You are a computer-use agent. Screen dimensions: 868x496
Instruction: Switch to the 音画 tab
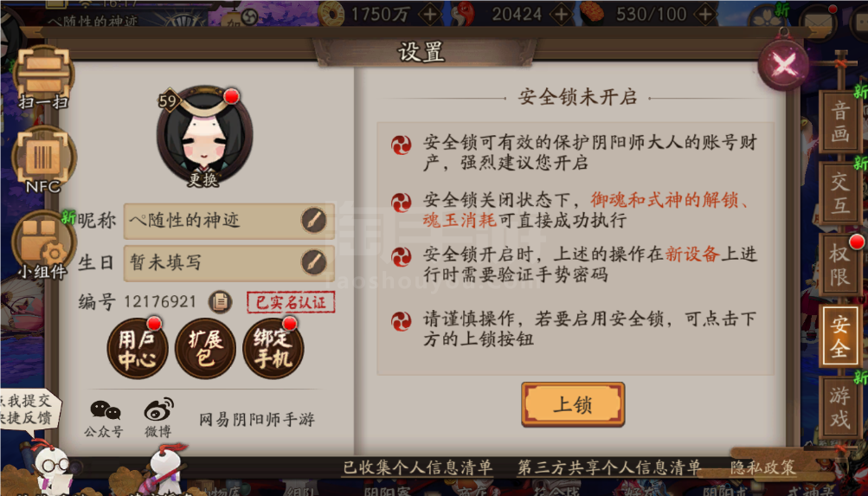839,122
